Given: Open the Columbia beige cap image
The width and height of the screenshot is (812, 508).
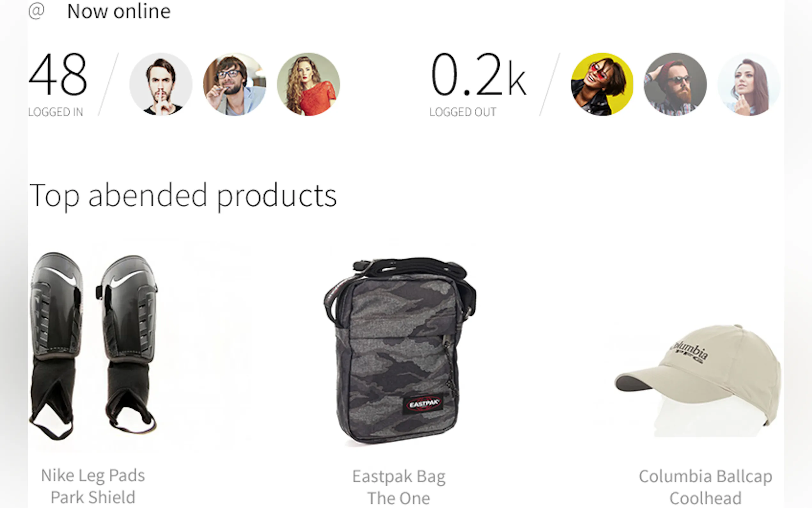Looking at the screenshot, I should tap(698, 380).
